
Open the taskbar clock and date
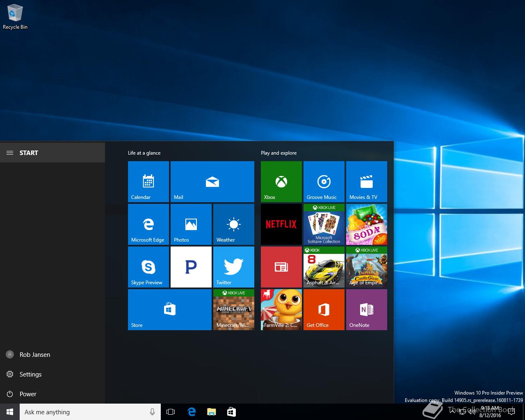coord(490,412)
